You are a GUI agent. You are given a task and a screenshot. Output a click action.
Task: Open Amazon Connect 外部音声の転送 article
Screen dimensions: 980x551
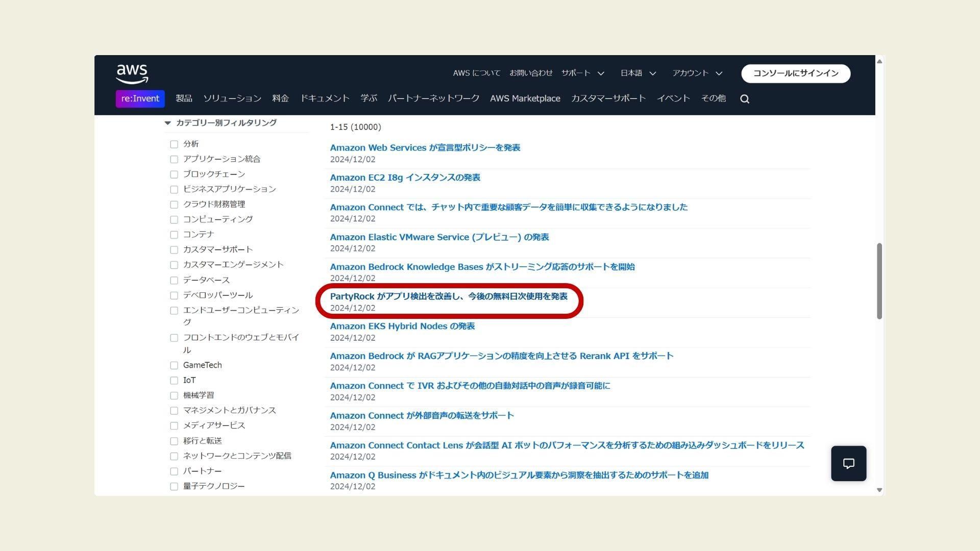tap(422, 416)
